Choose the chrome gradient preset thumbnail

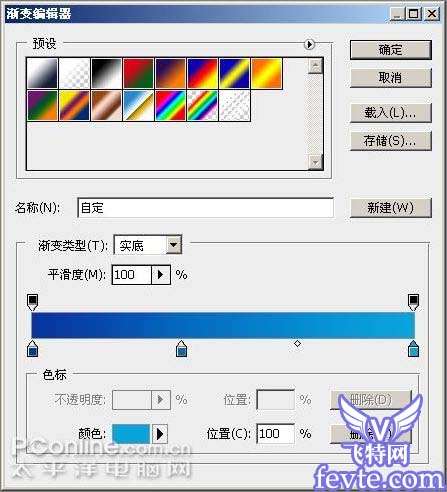(138, 105)
